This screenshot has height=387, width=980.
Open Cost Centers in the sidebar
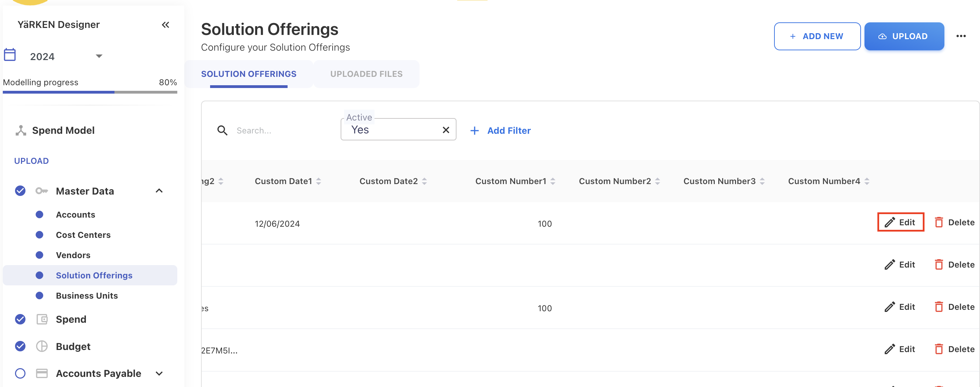[83, 235]
